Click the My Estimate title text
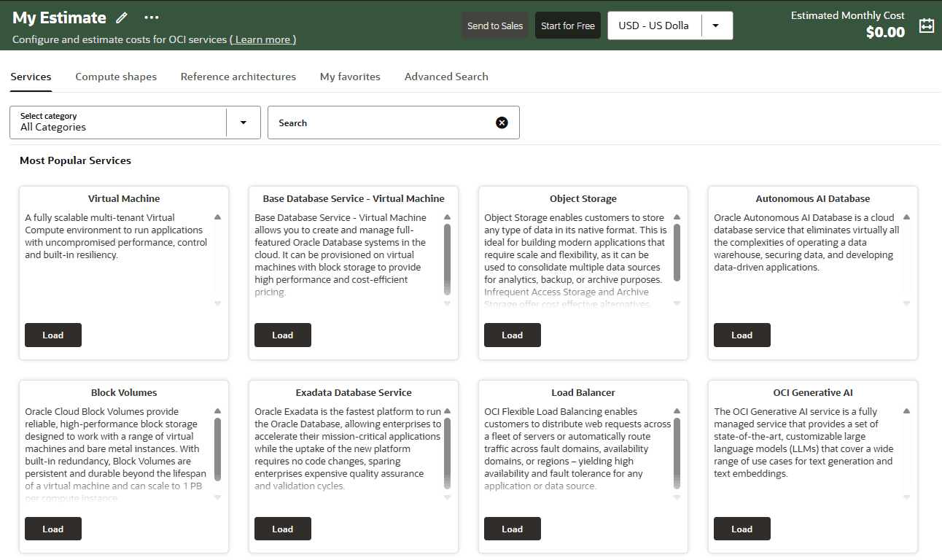Viewport: 942px width, 560px height. point(59,17)
